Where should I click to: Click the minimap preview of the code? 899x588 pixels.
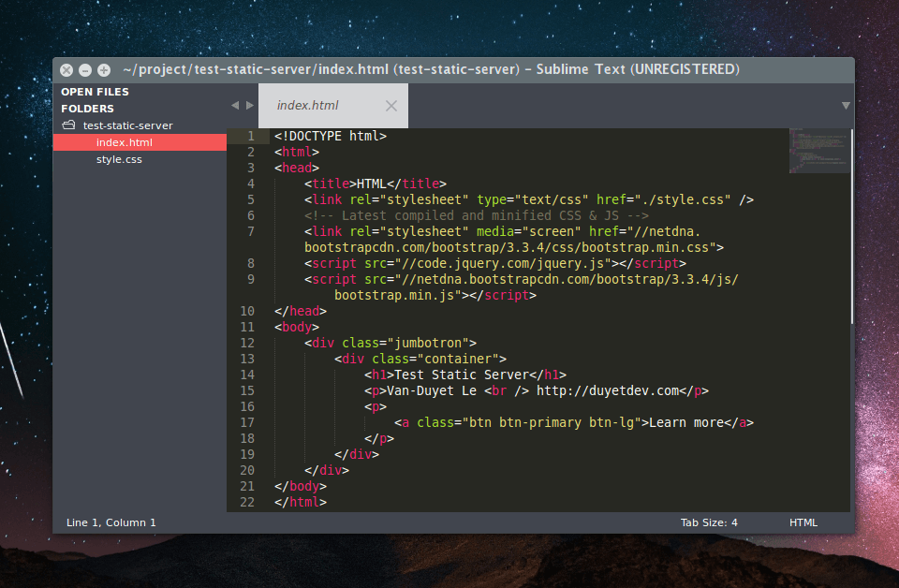(818, 150)
